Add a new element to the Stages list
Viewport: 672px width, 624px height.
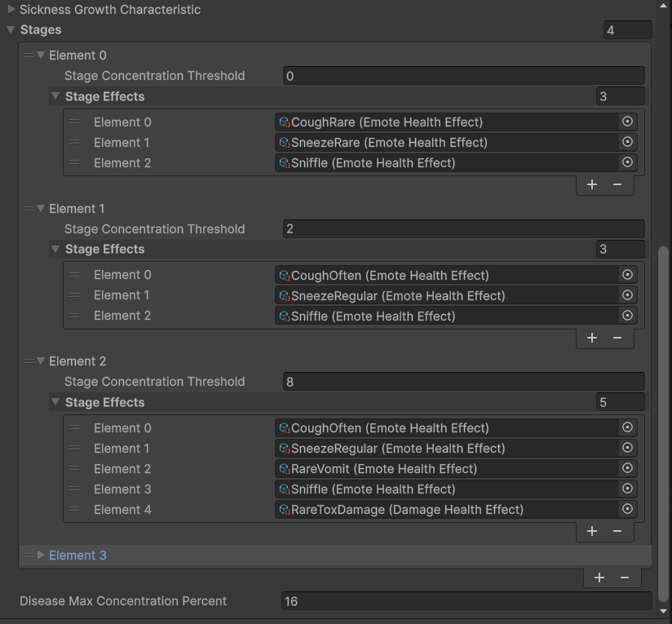point(599,578)
